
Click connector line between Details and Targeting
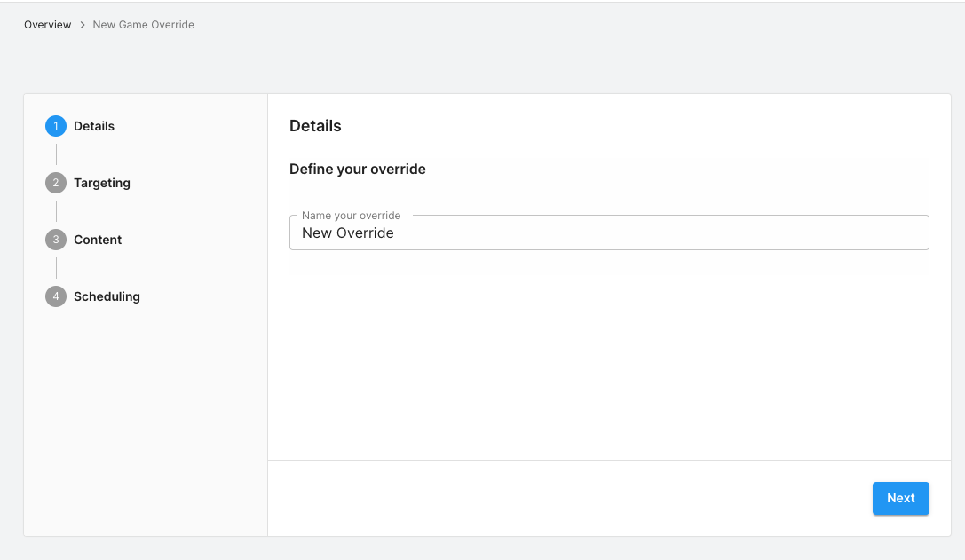tap(56, 154)
